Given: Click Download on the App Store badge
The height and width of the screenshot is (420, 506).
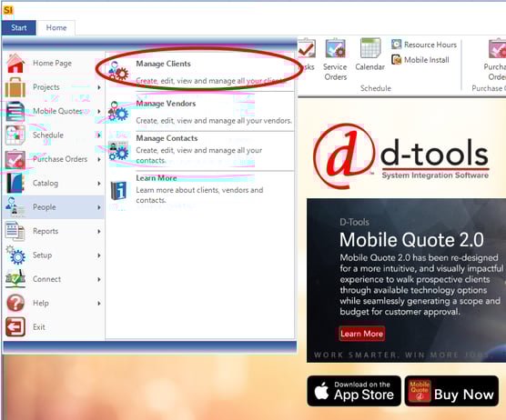Looking at the screenshot, I should 354,391.
